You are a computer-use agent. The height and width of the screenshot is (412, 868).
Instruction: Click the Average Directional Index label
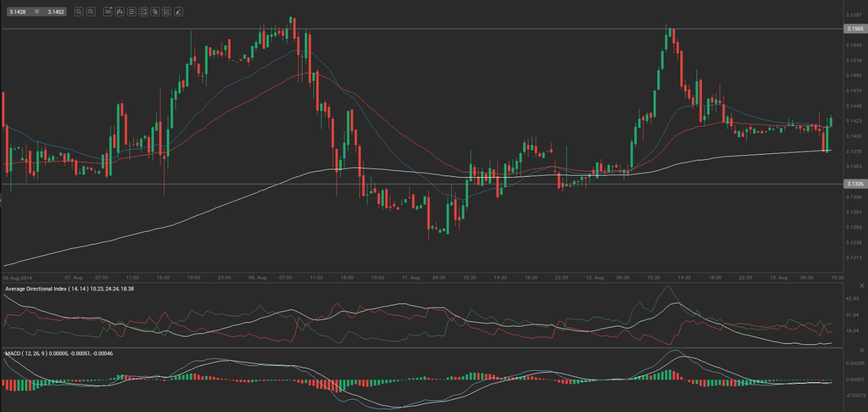69,289
